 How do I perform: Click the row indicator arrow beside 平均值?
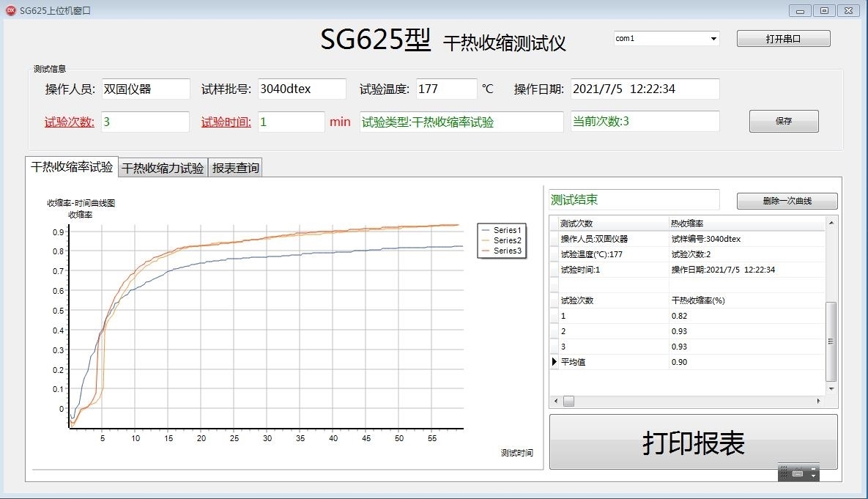tap(554, 362)
